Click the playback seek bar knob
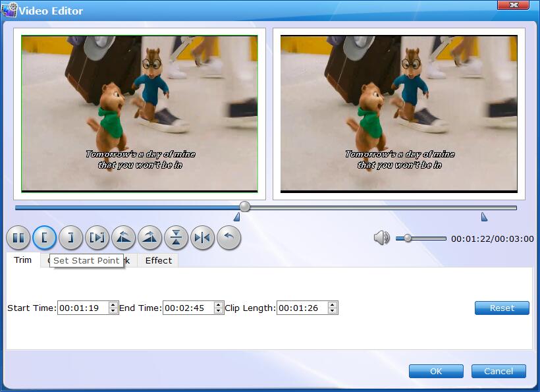The image size is (540, 392). tap(244, 207)
